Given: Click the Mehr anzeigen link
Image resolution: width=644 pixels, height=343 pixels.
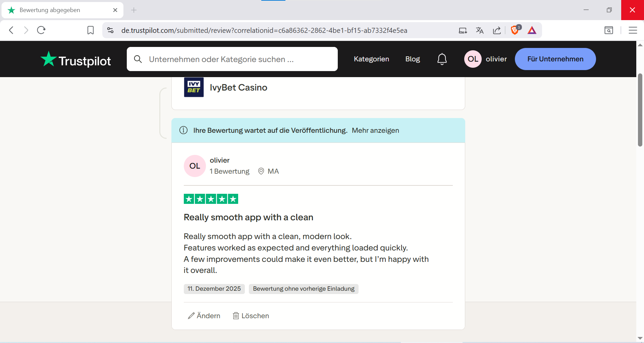Looking at the screenshot, I should (375, 130).
